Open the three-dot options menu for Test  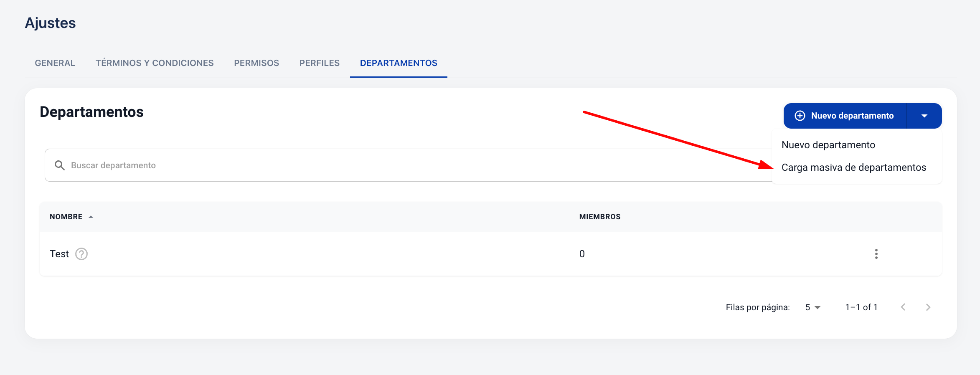[x=876, y=254]
